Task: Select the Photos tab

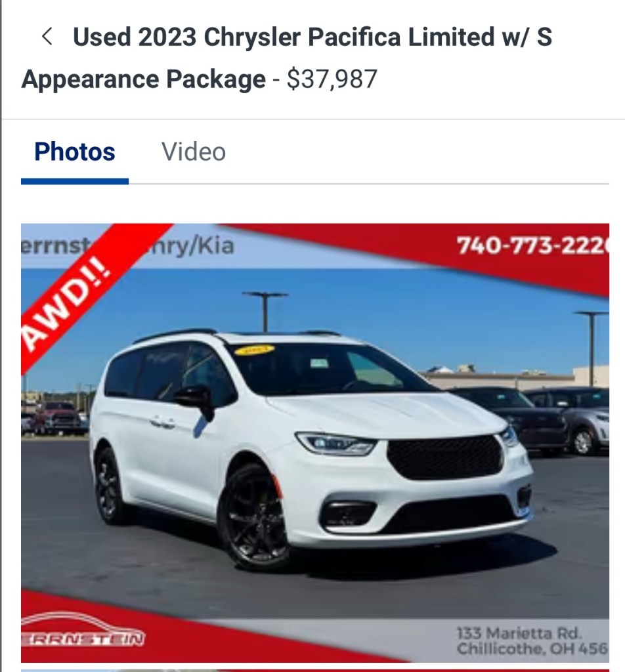Action: [x=75, y=152]
